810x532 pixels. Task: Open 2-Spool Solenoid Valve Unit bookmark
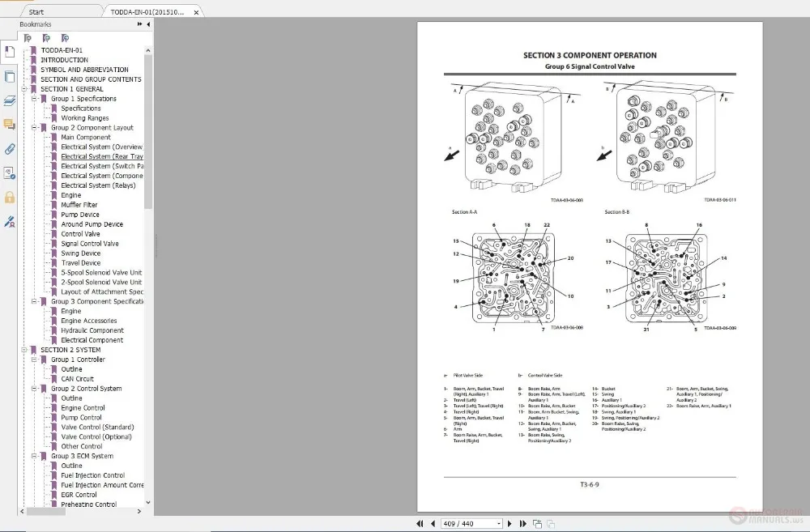pyautogui.click(x=101, y=282)
